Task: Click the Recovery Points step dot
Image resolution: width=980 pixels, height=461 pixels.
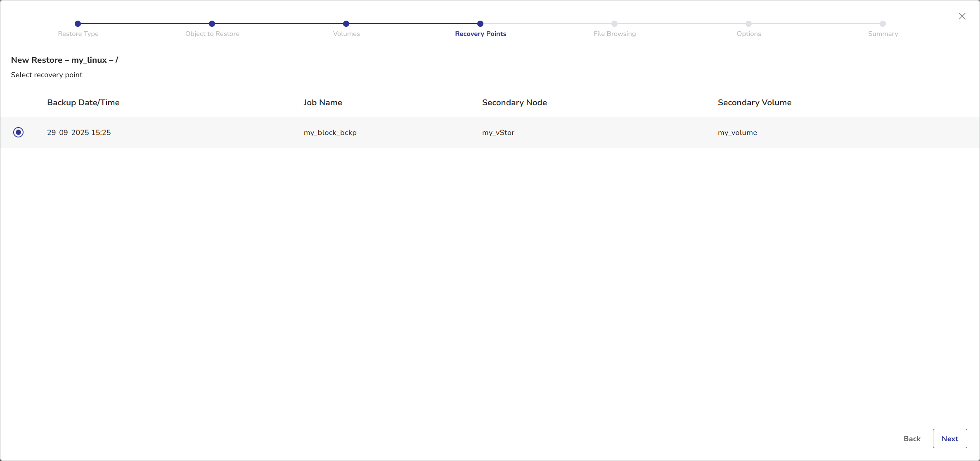Action: (480, 24)
